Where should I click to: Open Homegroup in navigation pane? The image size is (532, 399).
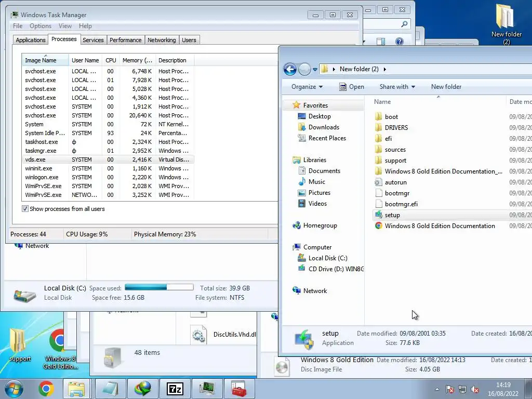click(x=320, y=225)
